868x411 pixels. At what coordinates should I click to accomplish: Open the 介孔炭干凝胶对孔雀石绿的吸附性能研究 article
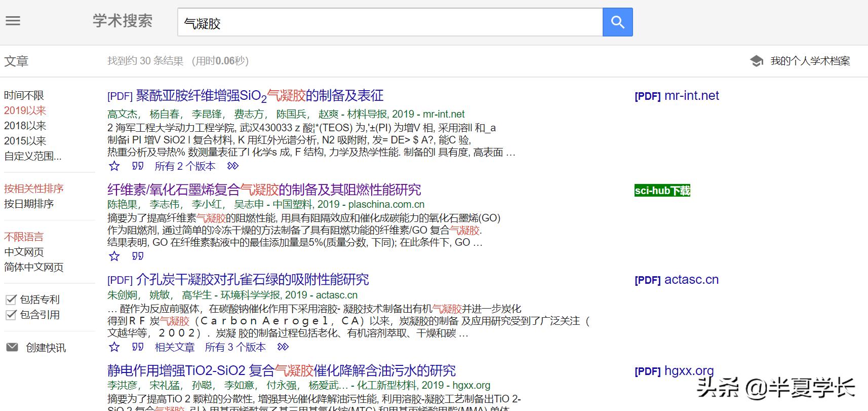(252, 280)
